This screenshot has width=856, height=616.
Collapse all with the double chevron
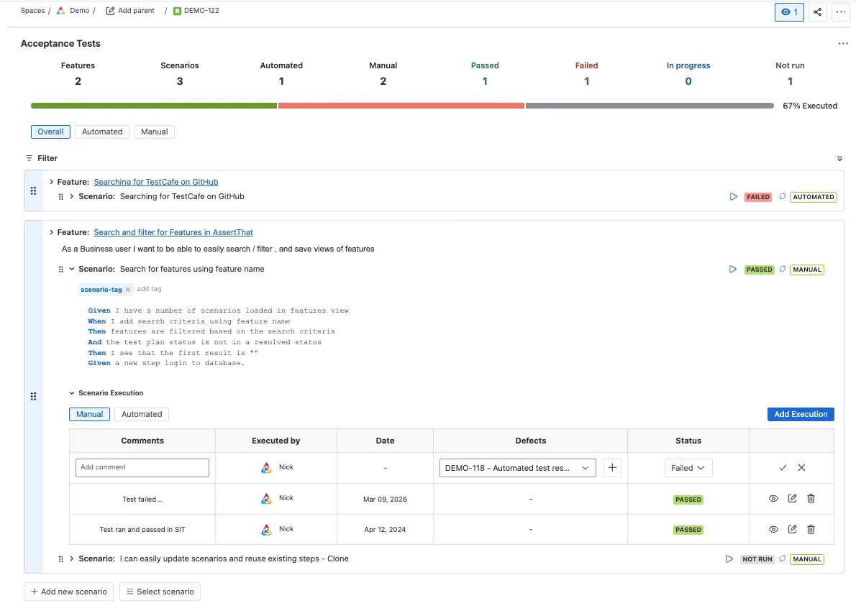point(839,158)
